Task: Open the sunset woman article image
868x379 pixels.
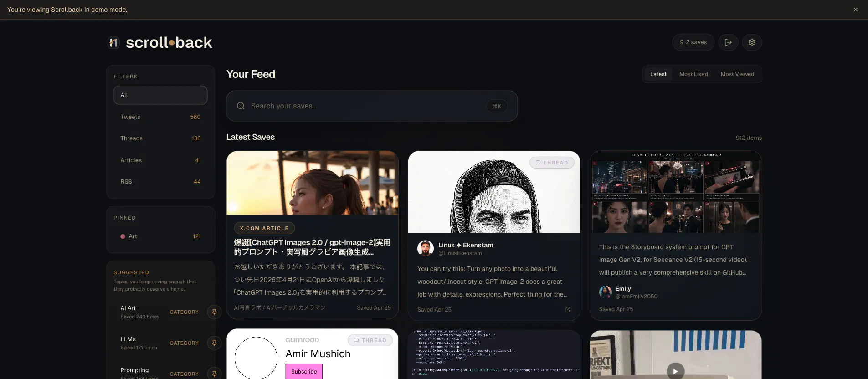Action: tap(312, 183)
